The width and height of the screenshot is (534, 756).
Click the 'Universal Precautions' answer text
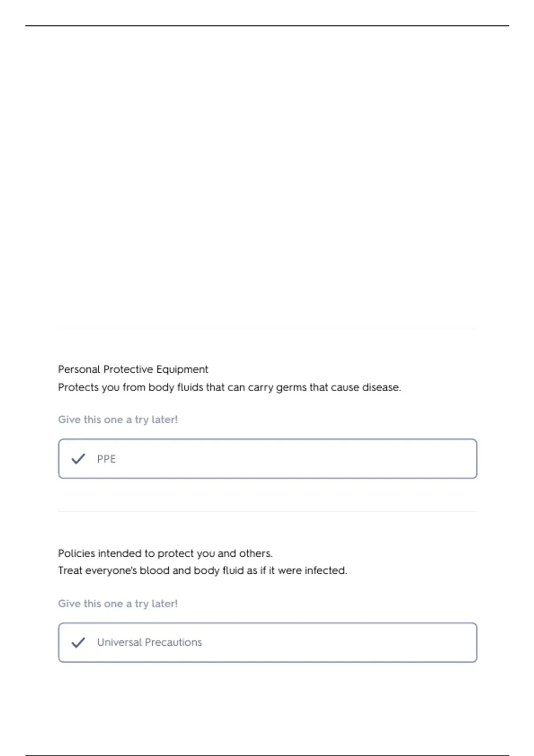click(x=150, y=643)
